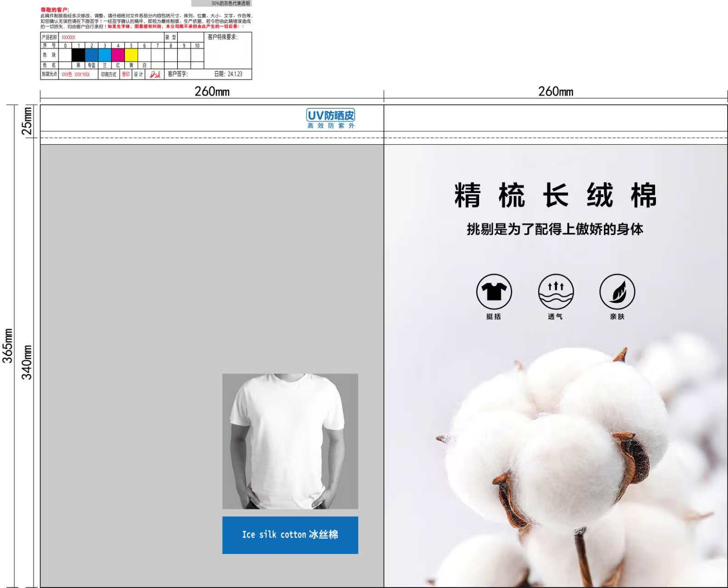
Task: Click the blue Ice silk cotton banner
Action: point(290,535)
